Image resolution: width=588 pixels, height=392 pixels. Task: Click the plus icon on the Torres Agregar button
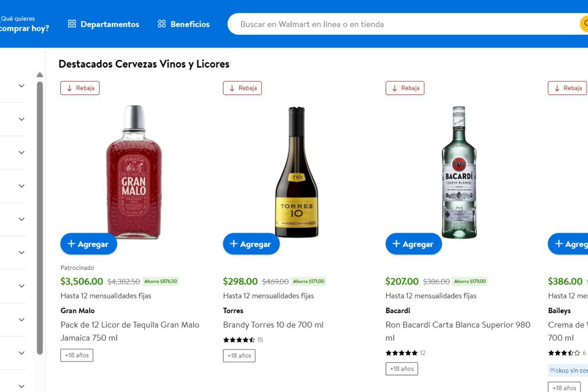click(x=233, y=244)
